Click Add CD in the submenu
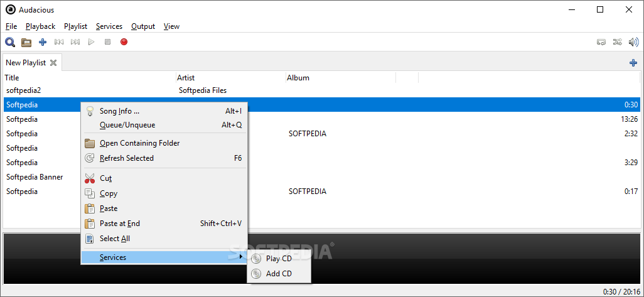Viewport: 644px width, 297px height. (x=279, y=274)
